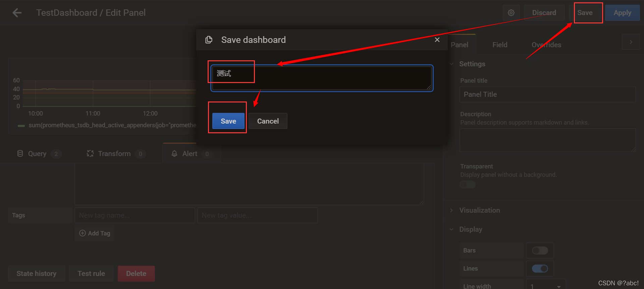Click the New tag name field
This screenshot has width=644, height=289.
[x=135, y=215]
